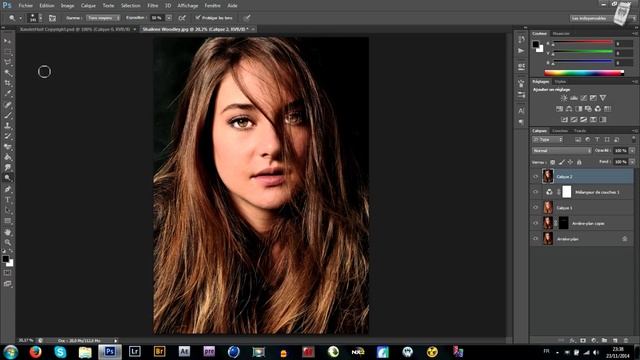Open the tool preset picker arrow
Image resolution: width=640 pixels, height=360 pixels.
(20, 18)
